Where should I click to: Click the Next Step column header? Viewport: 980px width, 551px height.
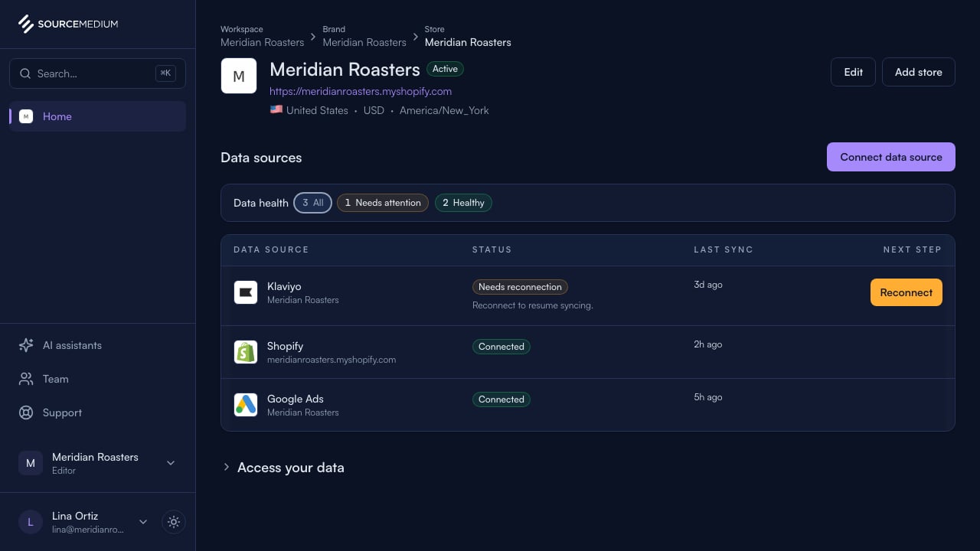point(913,249)
